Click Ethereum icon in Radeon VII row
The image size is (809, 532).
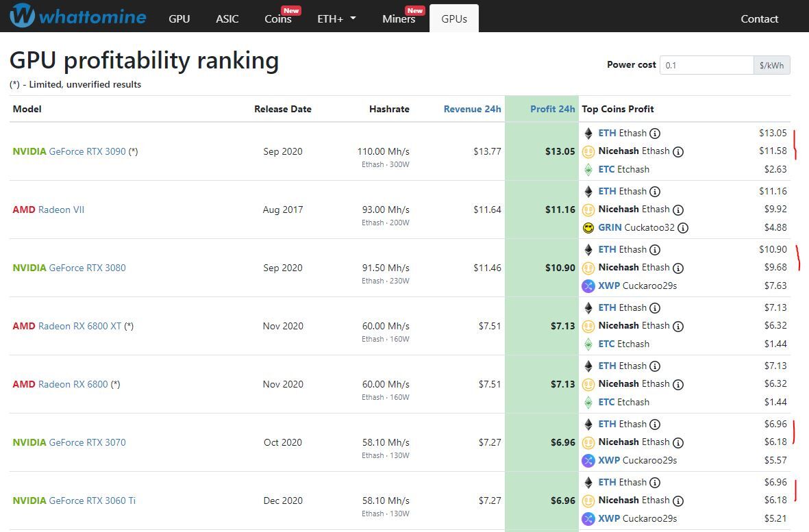(588, 192)
